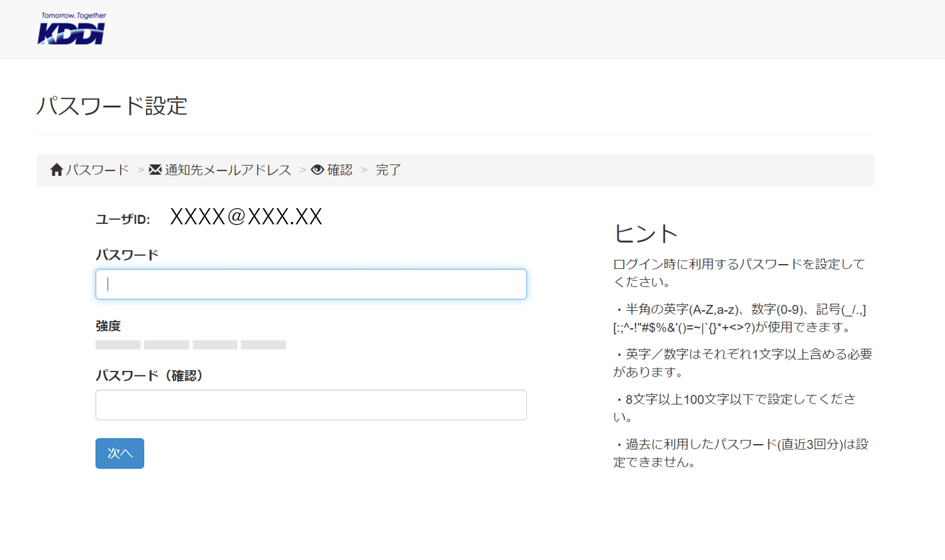Click the パスワード（確認） field label
Screen dimensions: 945x560
point(149,375)
